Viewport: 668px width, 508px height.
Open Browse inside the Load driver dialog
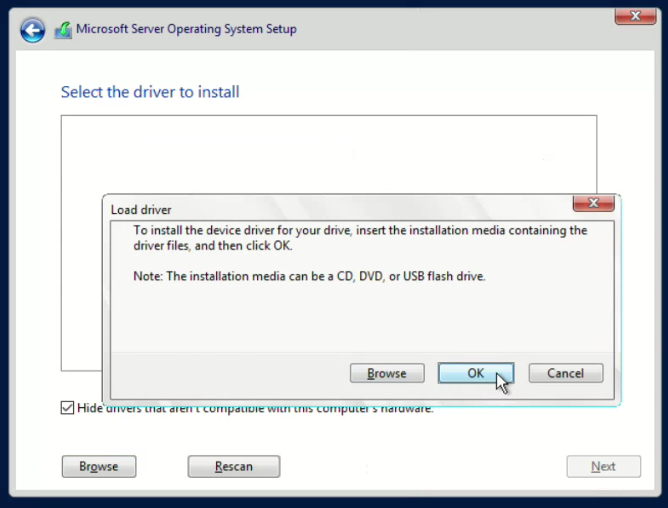(x=387, y=373)
